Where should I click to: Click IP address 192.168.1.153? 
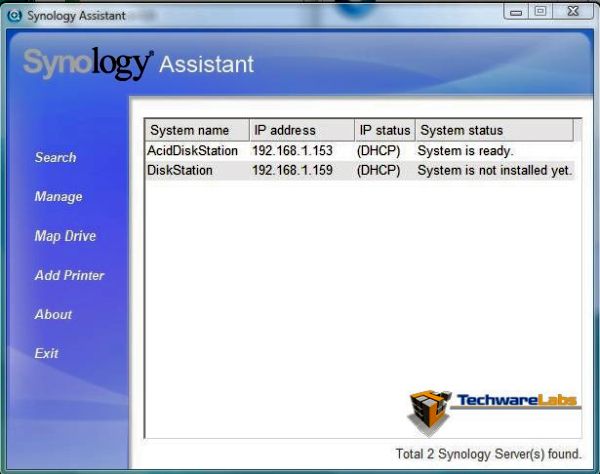[292, 151]
